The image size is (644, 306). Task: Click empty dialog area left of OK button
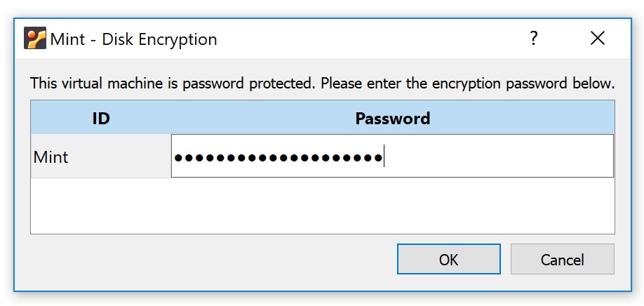(x=210, y=260)
